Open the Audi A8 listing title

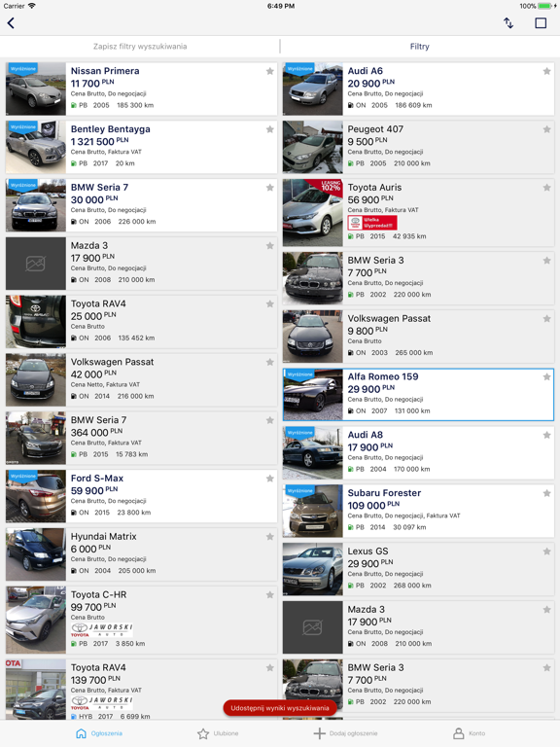365,435
